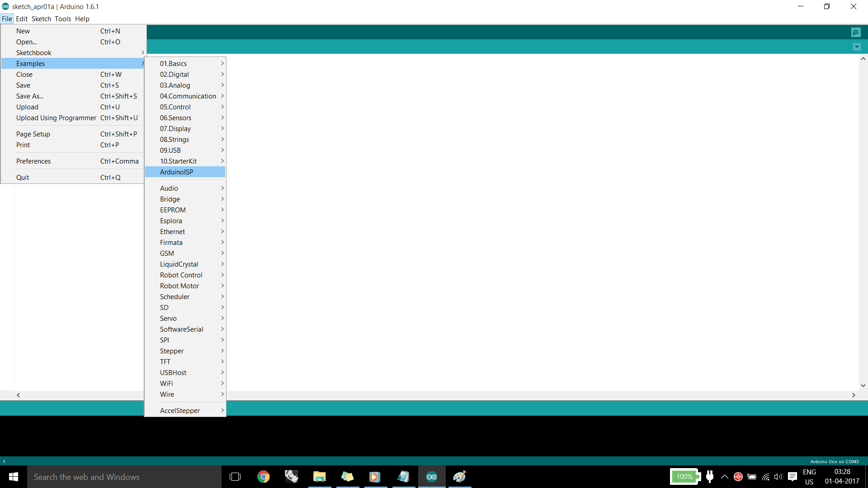Expand 01.Basics examples submenu
868x488 pixels.
tap(185, 64)
